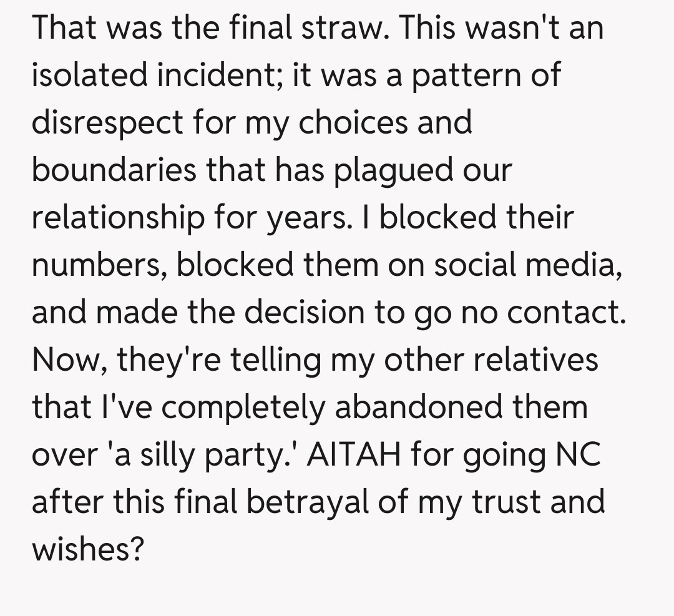
Task: Click the final word 'wishes?'
Action: (x=89, y=549)
